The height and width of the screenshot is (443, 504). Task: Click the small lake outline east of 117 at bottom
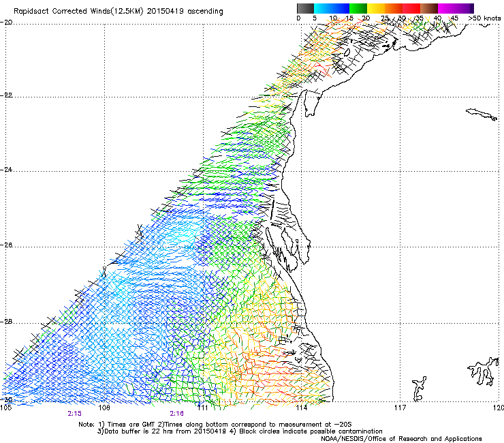[419, 389]
